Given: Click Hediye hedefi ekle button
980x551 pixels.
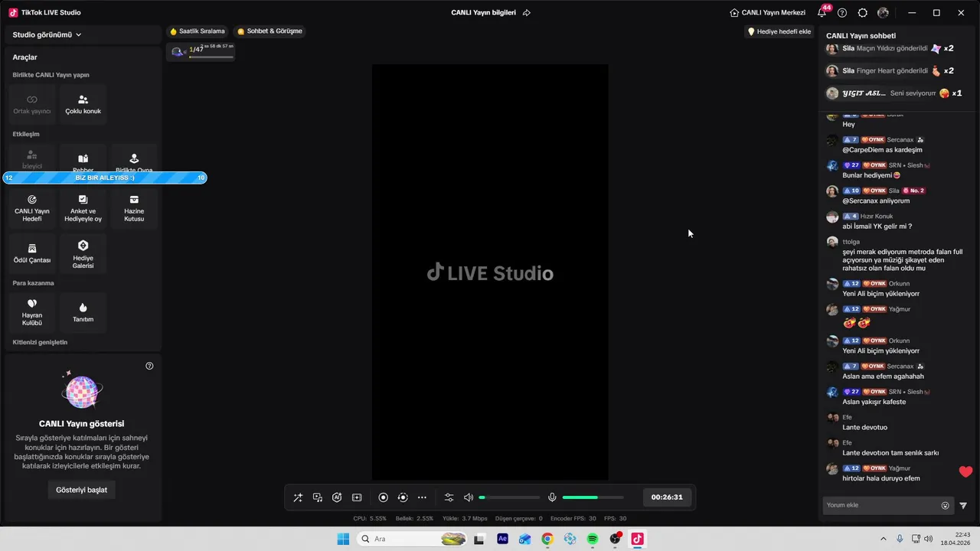Looking at the screenshot, I should (x=779, y=31).
